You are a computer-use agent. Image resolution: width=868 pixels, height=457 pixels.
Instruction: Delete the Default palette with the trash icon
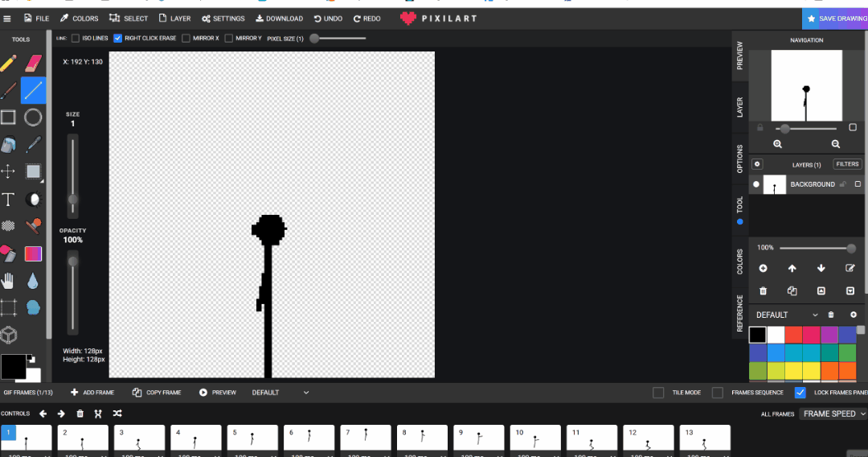pyautogui.click(x=831, y=315)
